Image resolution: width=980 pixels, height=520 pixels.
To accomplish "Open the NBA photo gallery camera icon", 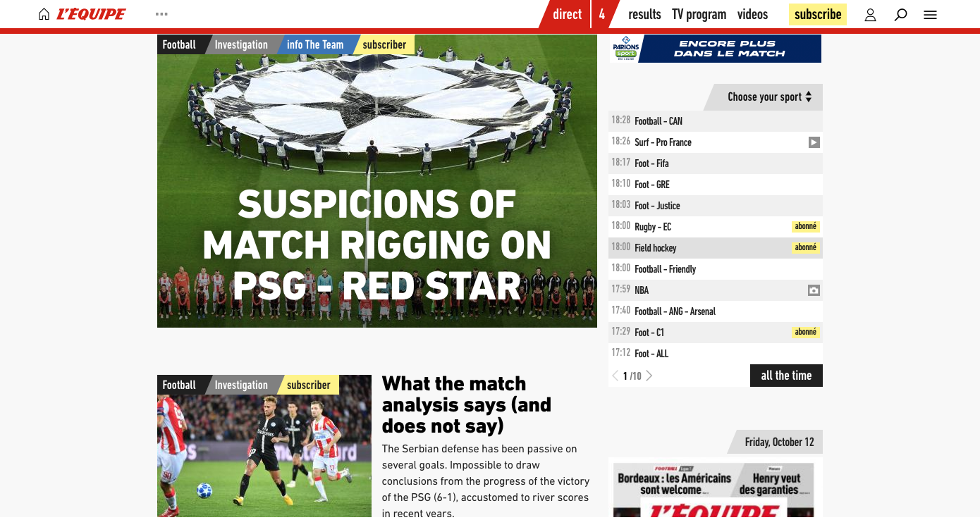I will pyautogui.click(x=814, y=290).
